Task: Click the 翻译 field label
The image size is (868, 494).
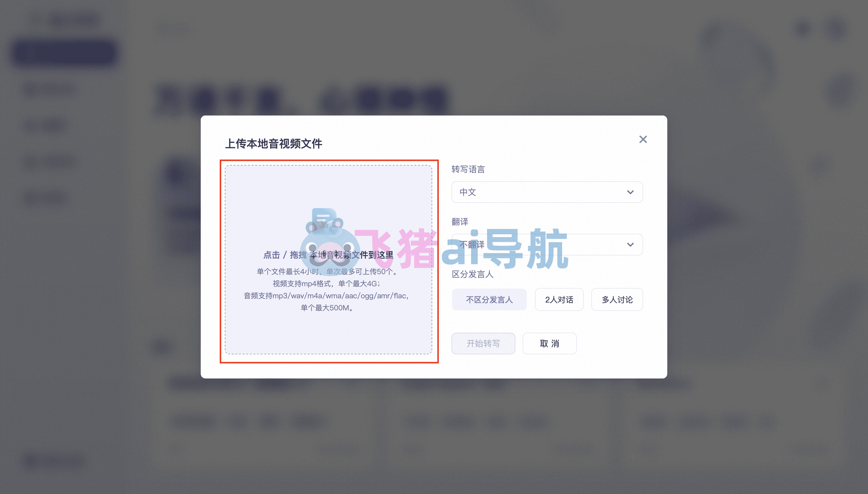Action: 460,222
